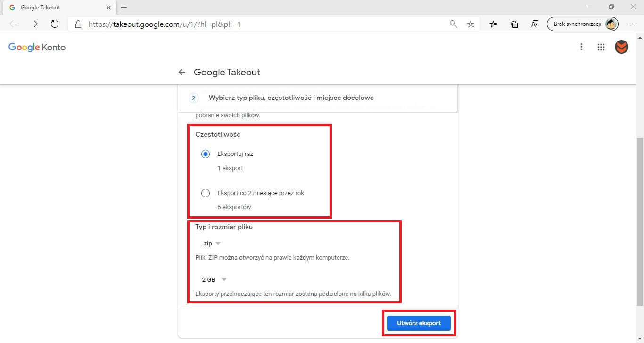Open the browser settings ellipsis menu
Viewport: 644px width, 343px height.
point(631,24)
